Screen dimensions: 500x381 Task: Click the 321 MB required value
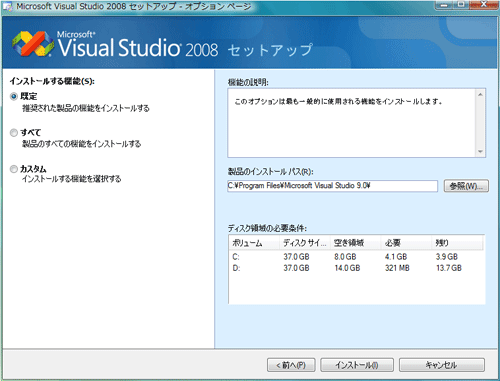tap(397, 268)
